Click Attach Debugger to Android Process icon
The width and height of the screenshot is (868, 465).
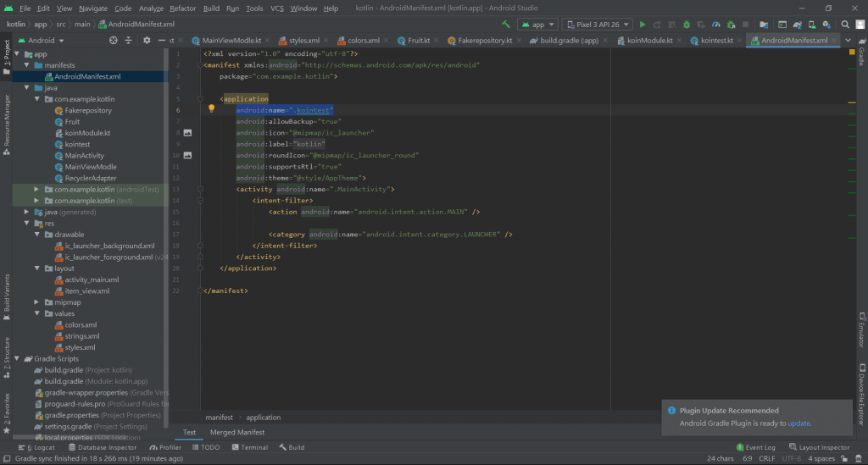731,25
